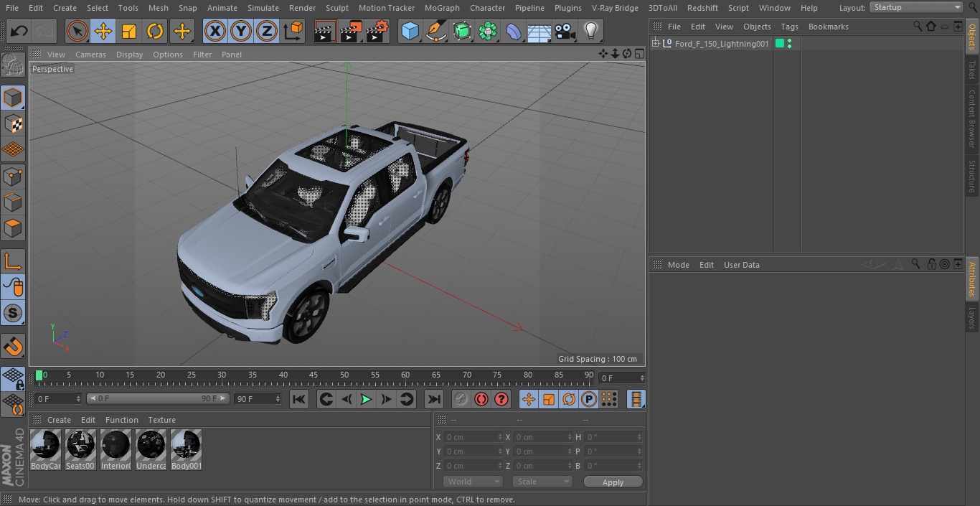Add a Cube primitive object
This screenshot has width=980, height=506.
(410, 31)
